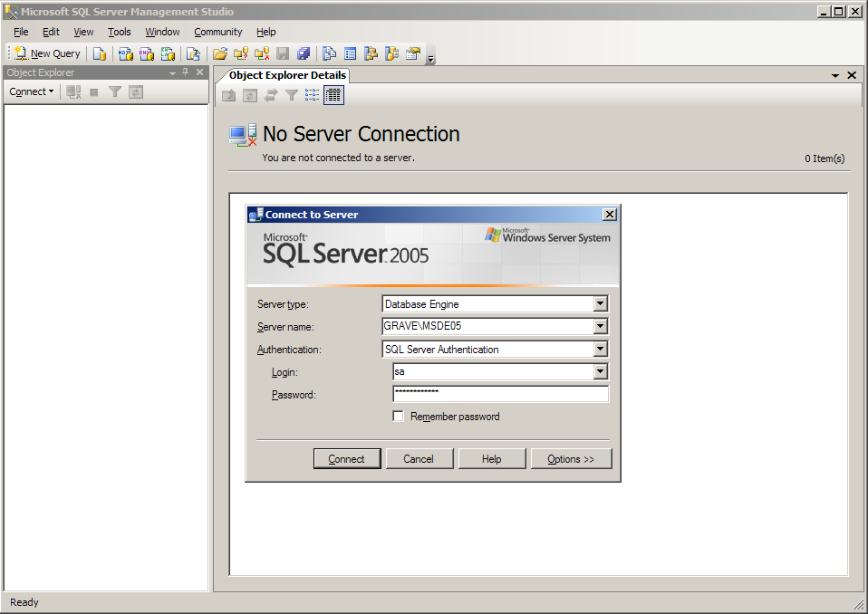This screenshot has width=868, height=614.
Task: Click the Save floppy disk icon
Action: (283, 53)
